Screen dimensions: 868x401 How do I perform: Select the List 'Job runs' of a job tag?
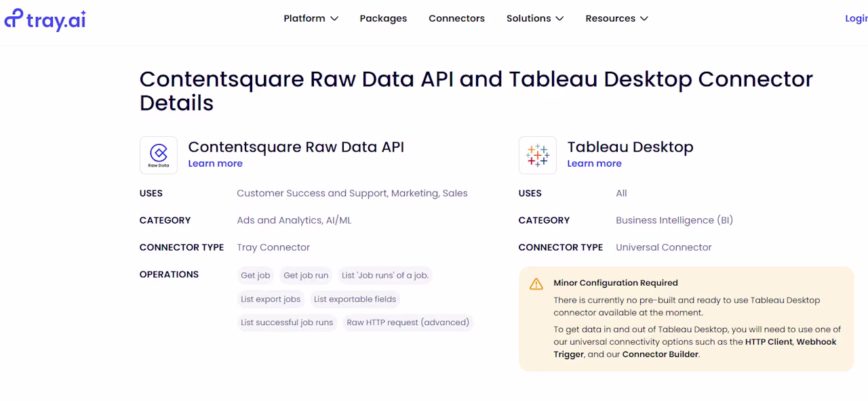point(385,276)
